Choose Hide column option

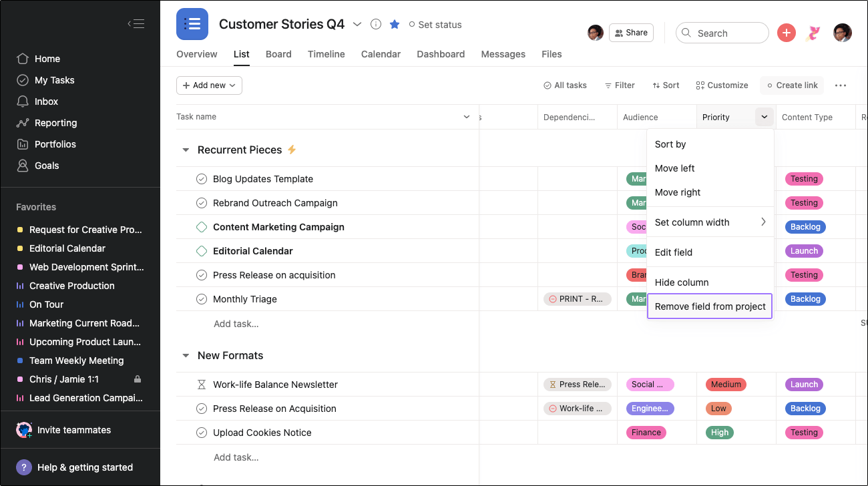click(710, 282)
